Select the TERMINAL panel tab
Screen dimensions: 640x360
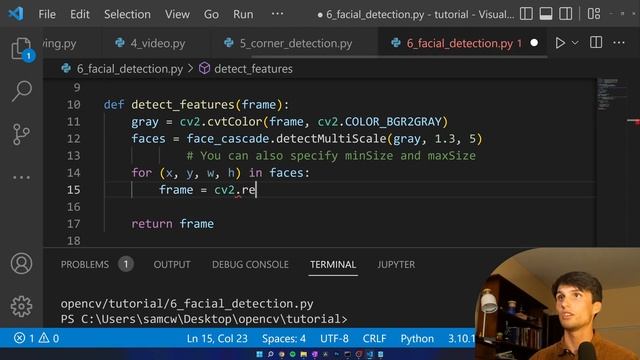[x=333, y=264]
